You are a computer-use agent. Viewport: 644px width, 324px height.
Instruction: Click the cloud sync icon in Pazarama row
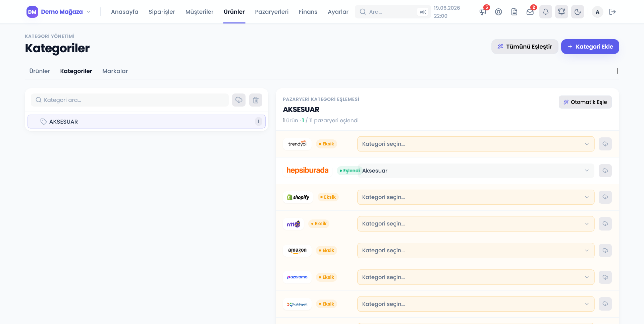click(x=605, y=277)
